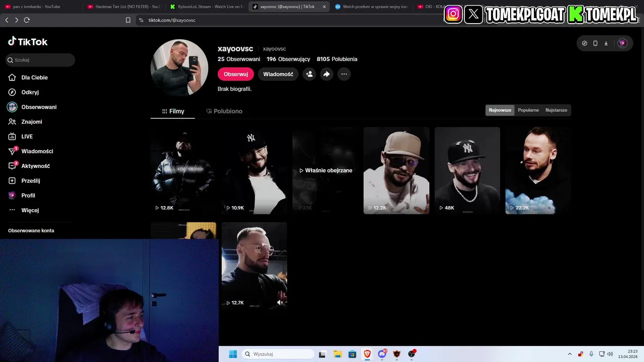Screen dimensions: 644x362
Task: Click the download app icon in top-right pill
Action: pyautogui.click(x=606, y=43)
